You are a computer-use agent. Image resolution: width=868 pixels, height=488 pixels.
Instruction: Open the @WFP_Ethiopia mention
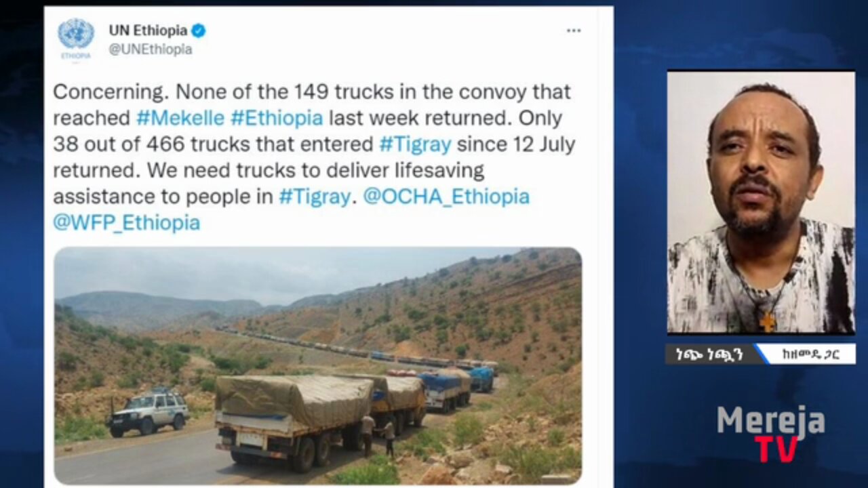tap(127, 222)
